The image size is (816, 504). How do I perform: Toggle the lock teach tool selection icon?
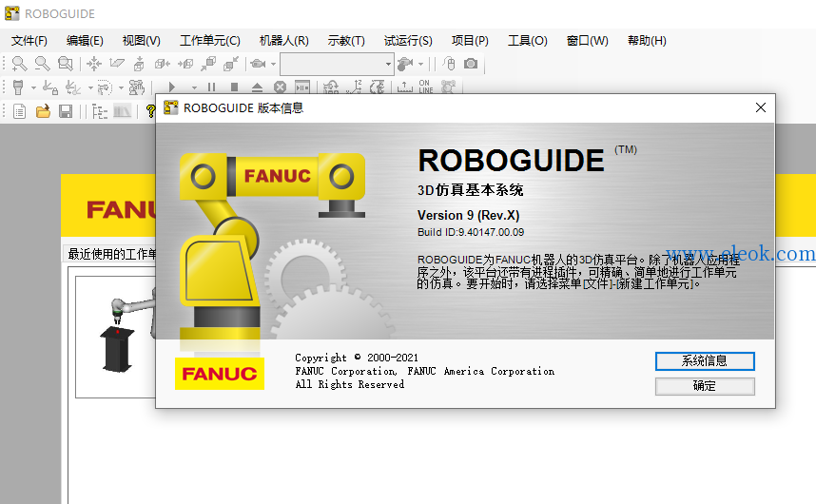coord(50,87)
